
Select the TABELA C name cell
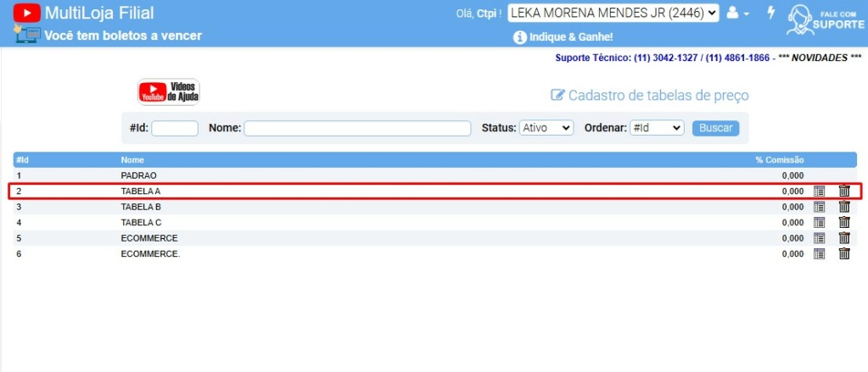point(141,222)
